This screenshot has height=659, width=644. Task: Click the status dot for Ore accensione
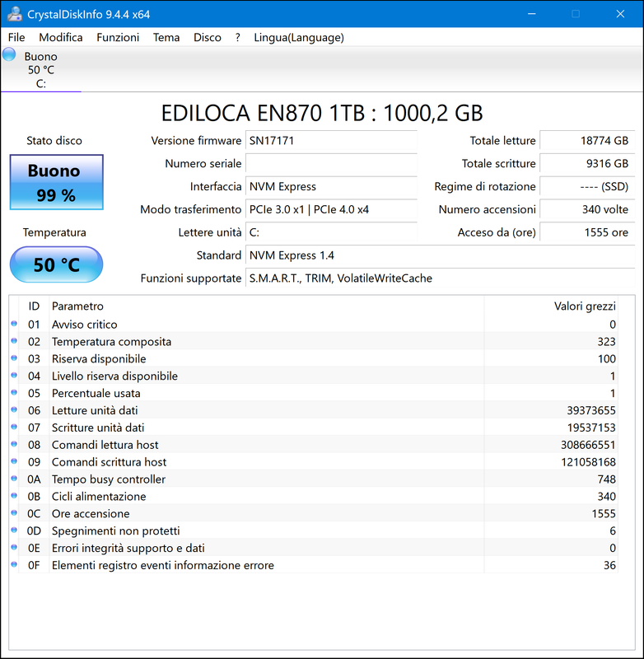pos(14,513)
